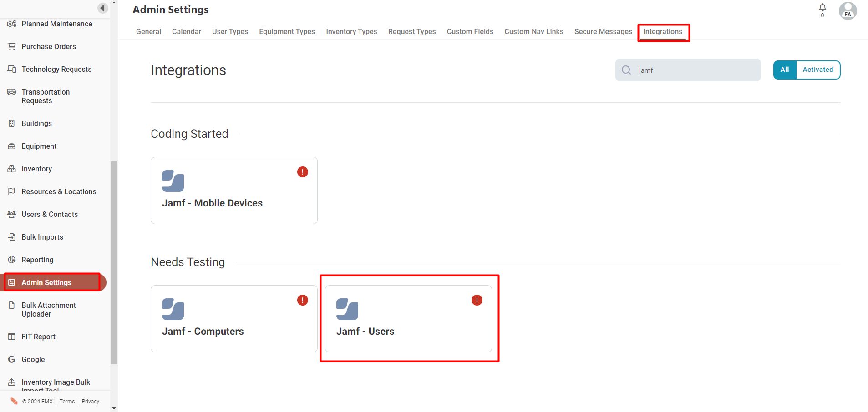Open the Bulk Imports link

pyautogui.click(x=42, y=237)
